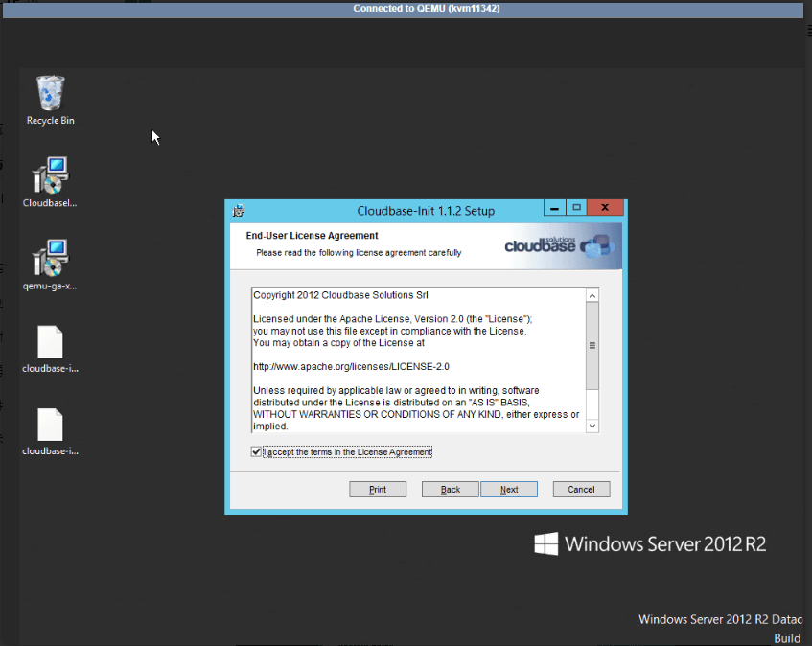Screen dimensions: 812x646
Task: Maximize the Cloudbase-Init Setup window
Action: (576, 208)
